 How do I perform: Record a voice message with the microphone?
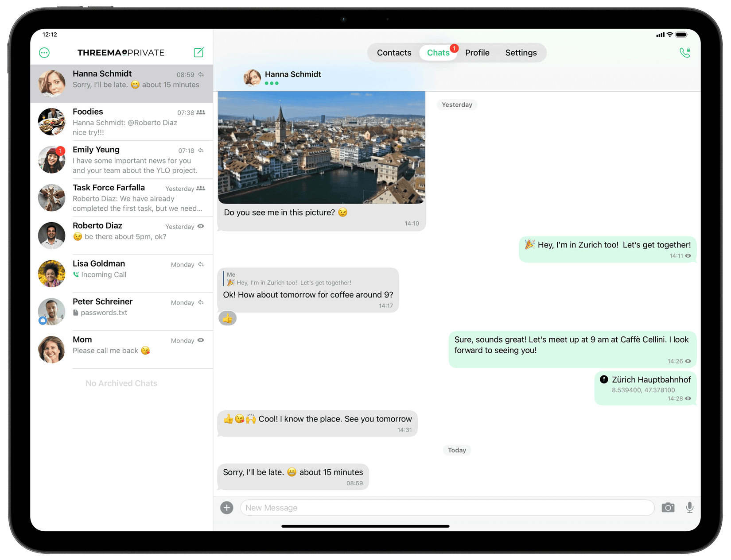pos(689,507)
